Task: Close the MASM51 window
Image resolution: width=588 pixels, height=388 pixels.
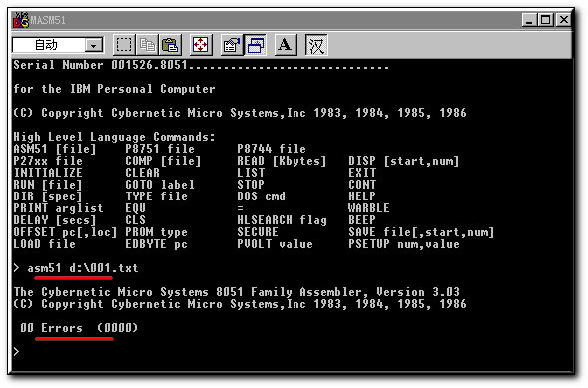Action: pyautogui.click(x=563, y=20)
